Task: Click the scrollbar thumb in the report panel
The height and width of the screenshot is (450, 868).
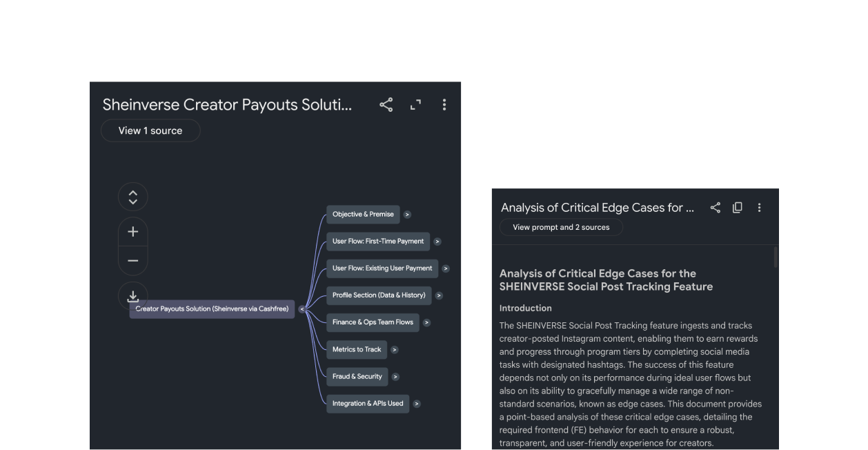Action: tap(776, 257)
